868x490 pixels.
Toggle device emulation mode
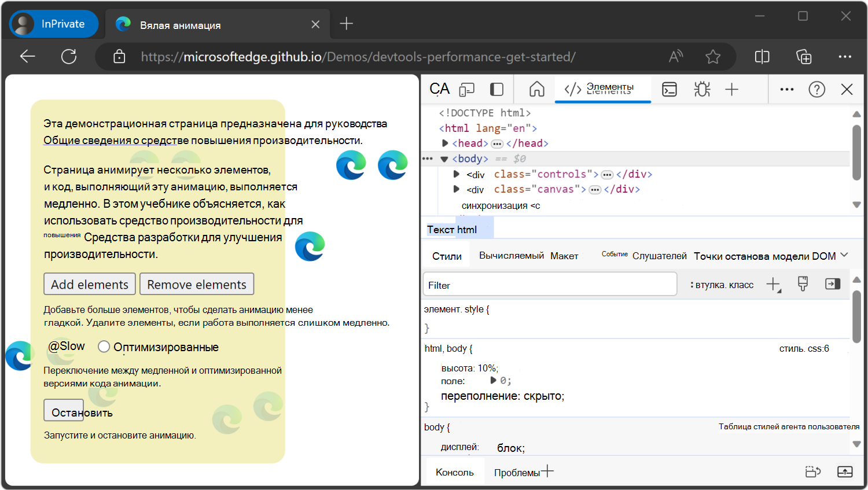coord(467,89)
